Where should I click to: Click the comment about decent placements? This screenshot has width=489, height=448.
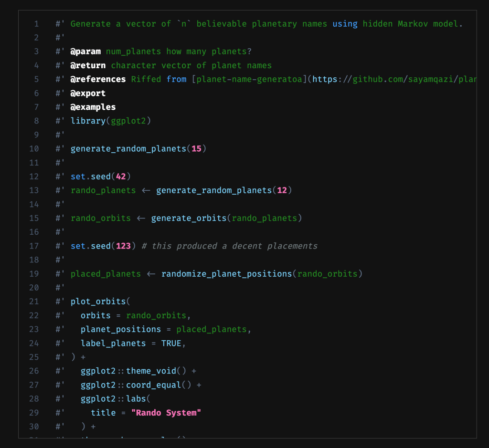point(229,246)
